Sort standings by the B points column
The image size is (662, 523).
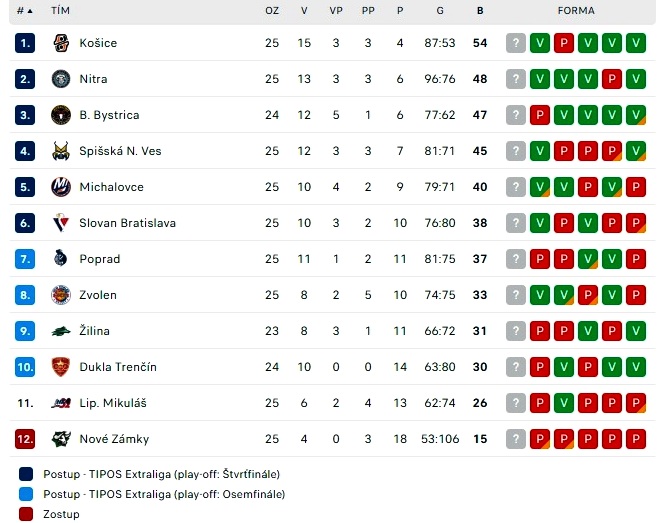480,11
